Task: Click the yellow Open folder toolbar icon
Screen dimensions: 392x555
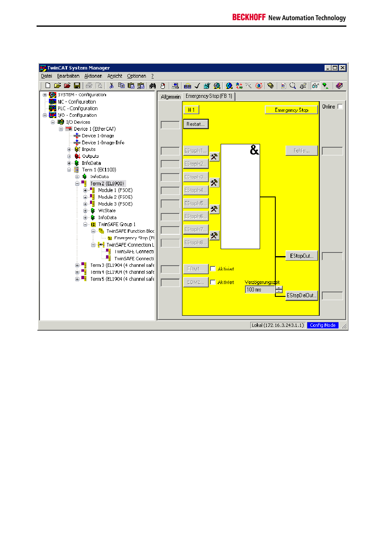Action: click(57, 86)
